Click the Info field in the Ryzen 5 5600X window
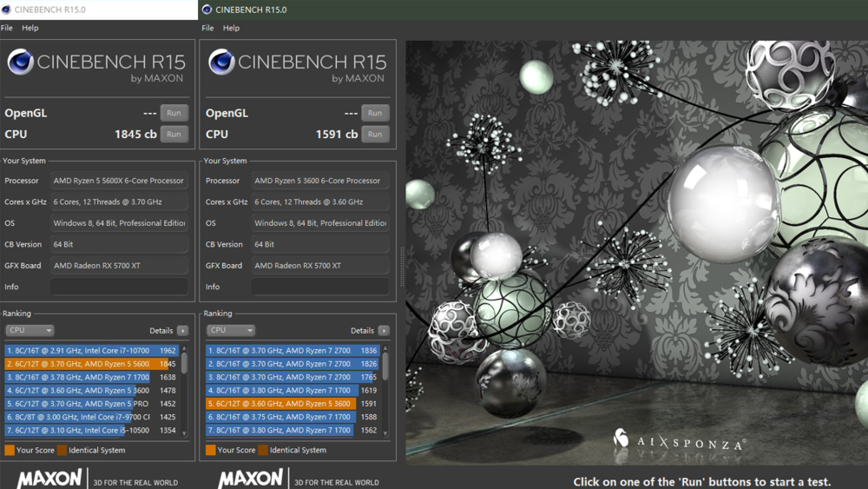The width and height of the screenshot is (868, 489). tap(119, 287)
